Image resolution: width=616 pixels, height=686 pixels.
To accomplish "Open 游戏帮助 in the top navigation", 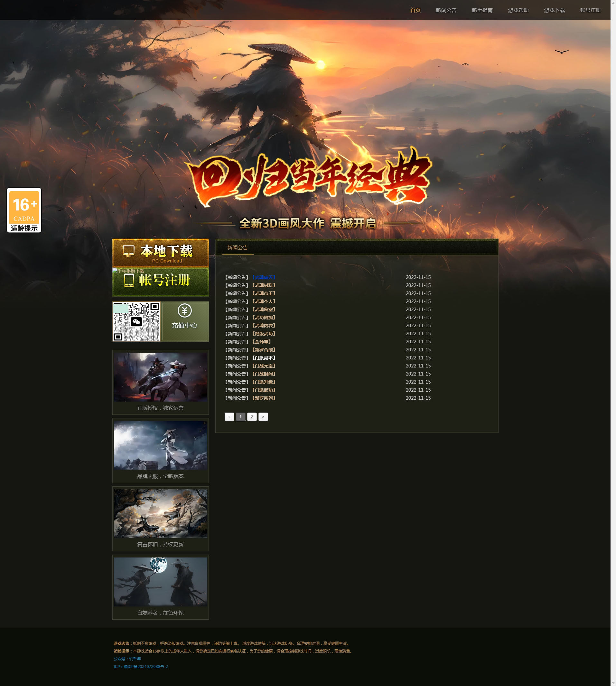I will pyautogui.click(x=518, y=10).
